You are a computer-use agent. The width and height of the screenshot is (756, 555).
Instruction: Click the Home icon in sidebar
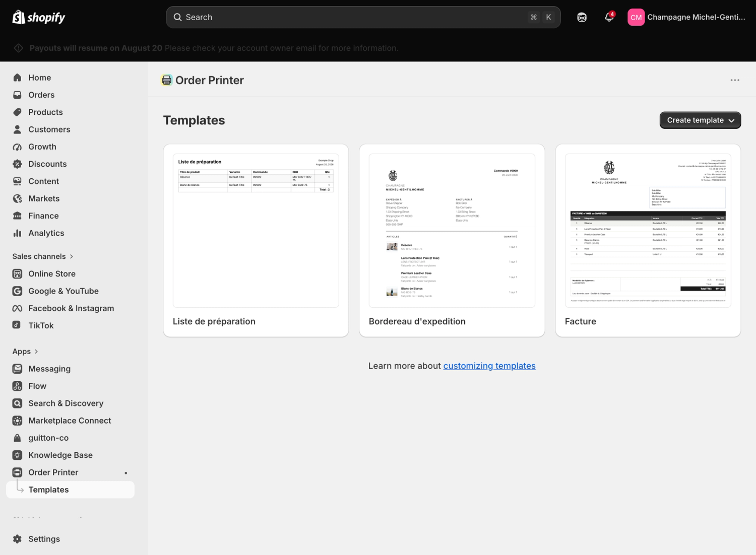(x=17, y=78)
